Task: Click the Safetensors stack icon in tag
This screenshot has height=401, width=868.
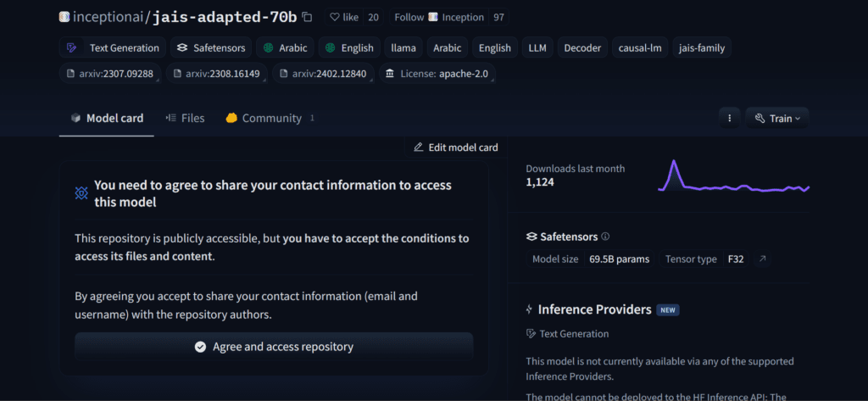Action: [182, 47]
